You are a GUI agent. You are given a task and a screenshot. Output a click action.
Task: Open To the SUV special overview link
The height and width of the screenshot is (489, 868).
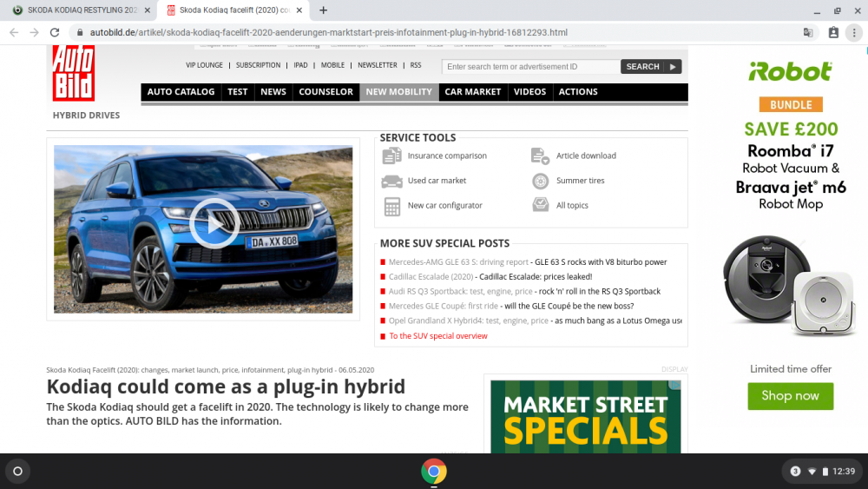(438, 335)
